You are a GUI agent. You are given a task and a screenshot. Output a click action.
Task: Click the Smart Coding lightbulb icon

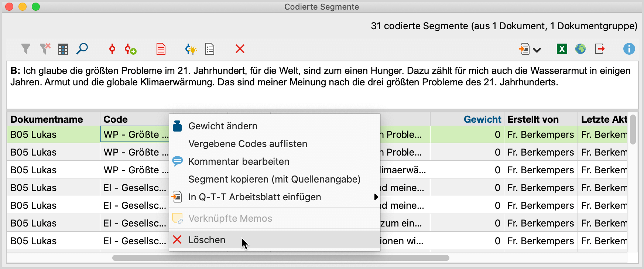click(191, 49)
